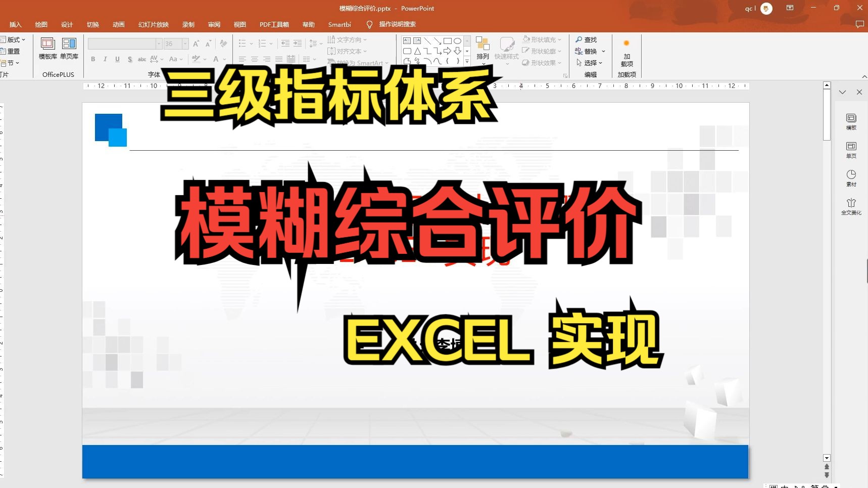Open the font color dropdown arrow

(x=224, y=59)
